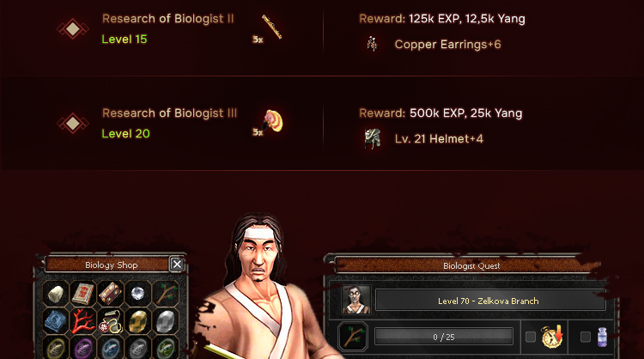
Task: Pick the scroll with red seal item
Action: coord(111,321)
